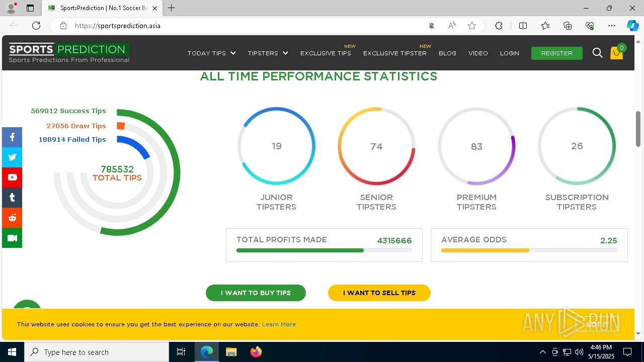
Task: Click the 569012 Success Tips label
Action: tap(68, 111)
